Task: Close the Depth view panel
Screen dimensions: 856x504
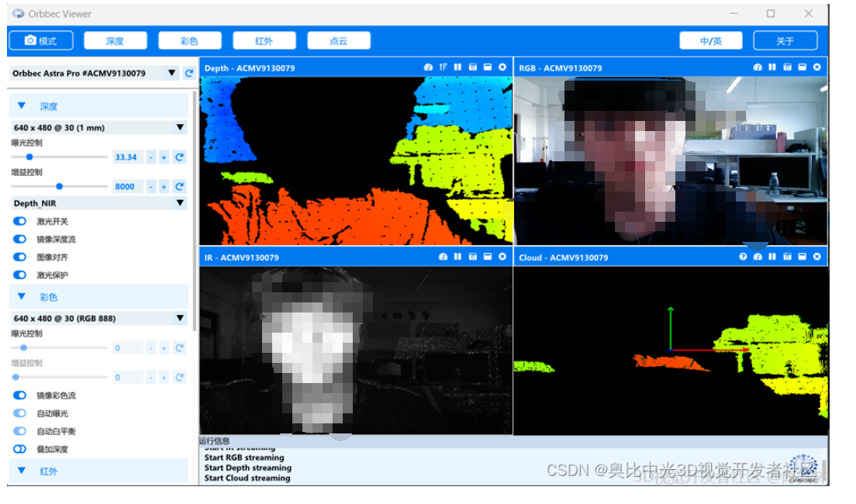Action: tap(502, 67)
